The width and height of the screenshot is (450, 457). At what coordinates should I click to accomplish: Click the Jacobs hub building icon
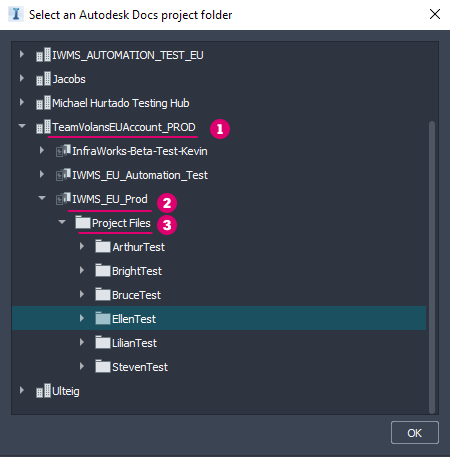click(43, 79)
